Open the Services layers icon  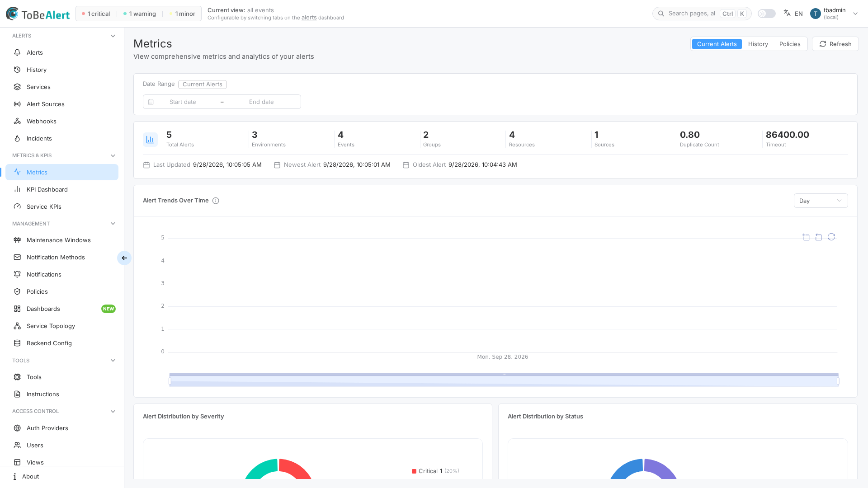point(17,87)
